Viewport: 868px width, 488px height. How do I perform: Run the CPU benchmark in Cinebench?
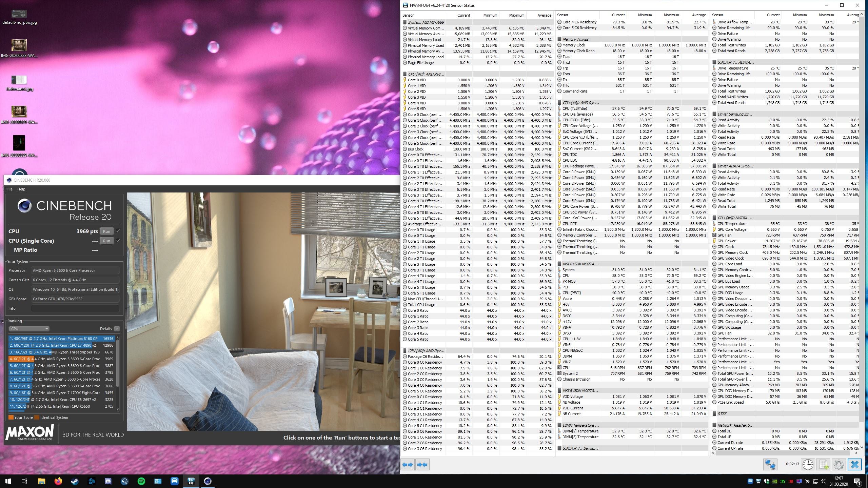(x=106, y=231)
